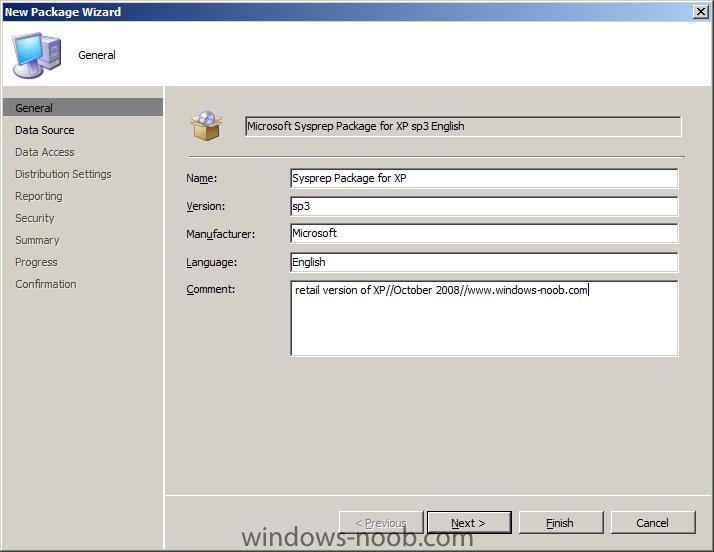Click the Name: label
Image resolution: width=714 pixels, height=552 pixels.
point(202,178)
